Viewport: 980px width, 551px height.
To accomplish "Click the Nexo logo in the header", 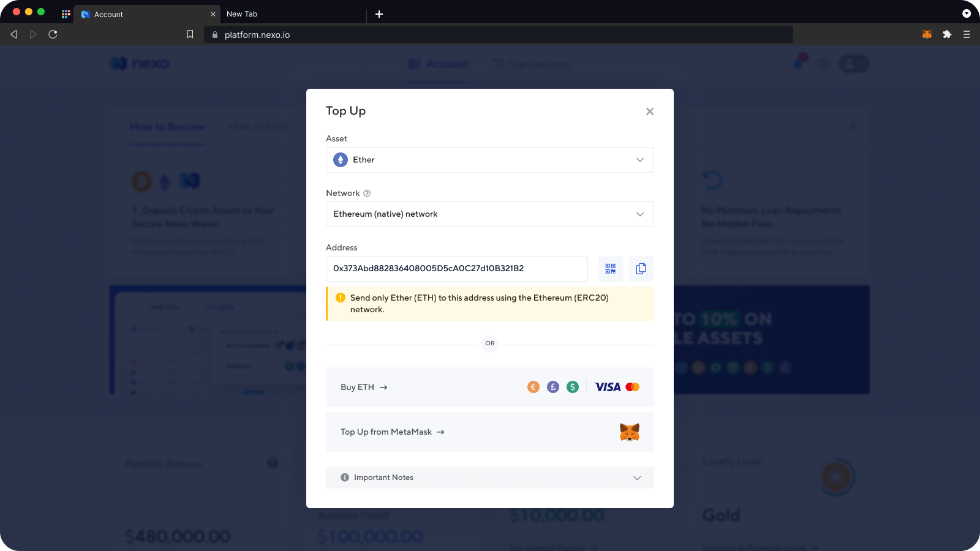I will [x=140, y=63].
